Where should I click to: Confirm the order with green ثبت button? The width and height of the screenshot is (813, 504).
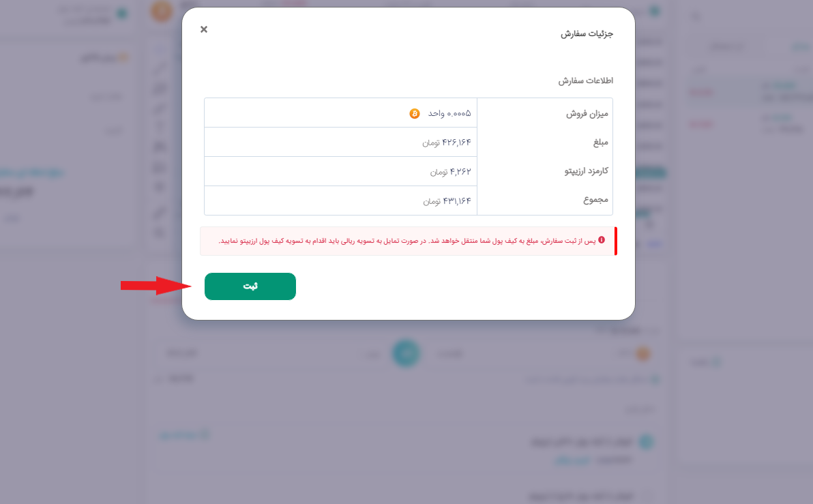coord(250,286)
